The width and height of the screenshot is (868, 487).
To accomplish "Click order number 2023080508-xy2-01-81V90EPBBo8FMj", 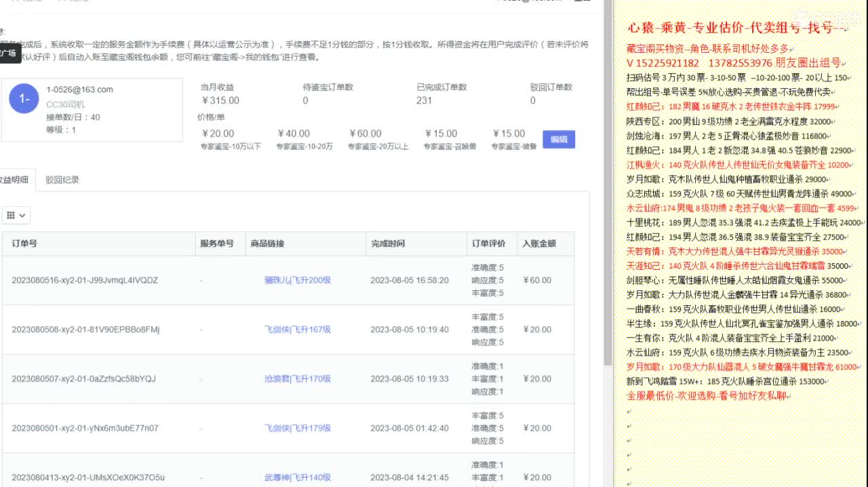I will tap(85, 330).
